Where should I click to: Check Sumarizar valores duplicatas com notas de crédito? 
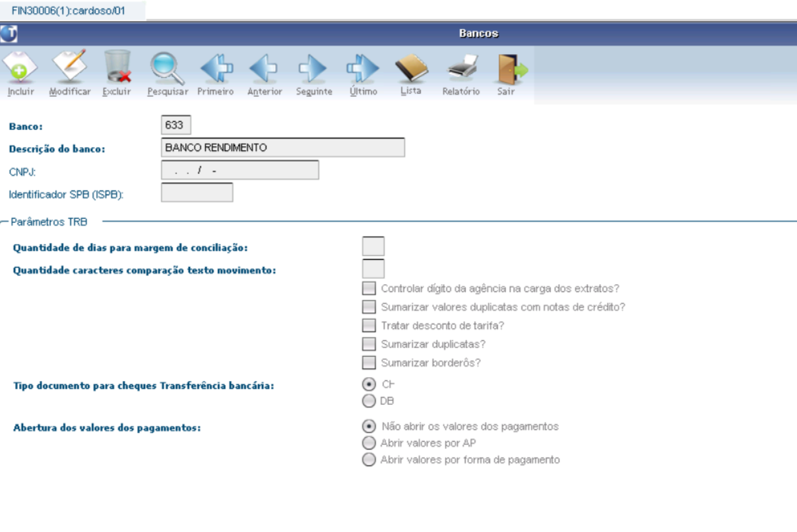(369, 307)
